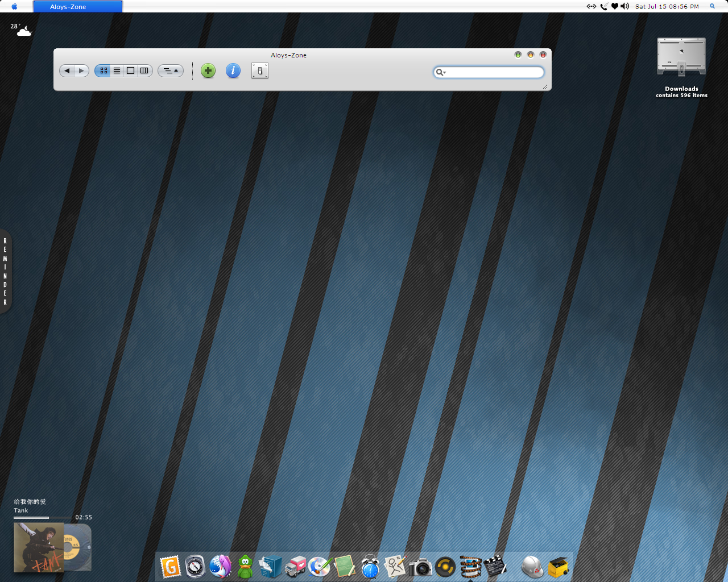
Task: Go forward in the Aloys-Zone window
Action: click(x=82, y=70)
